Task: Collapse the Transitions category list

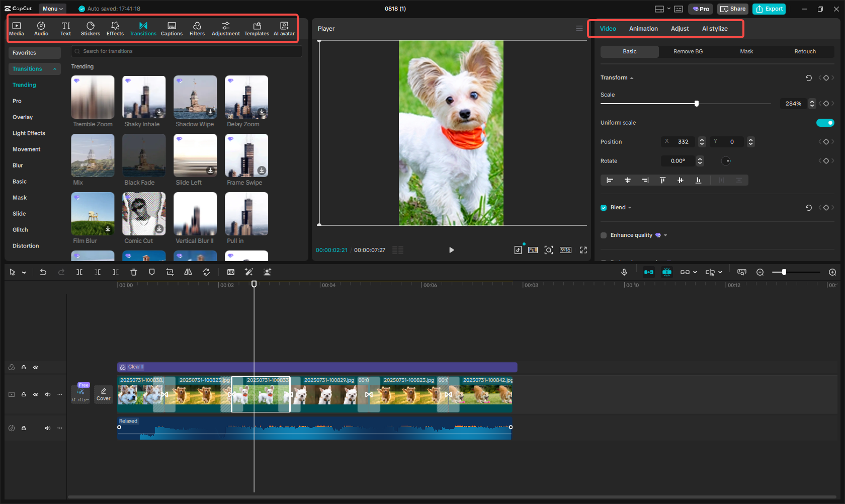Action: (x=55, y=69)
